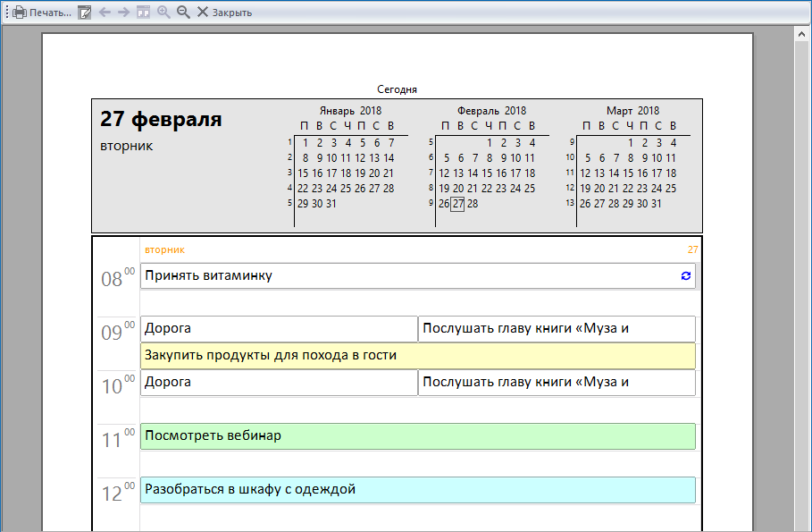
Task: Click the 12:00 time label
Action: click(x=118, y=493)
